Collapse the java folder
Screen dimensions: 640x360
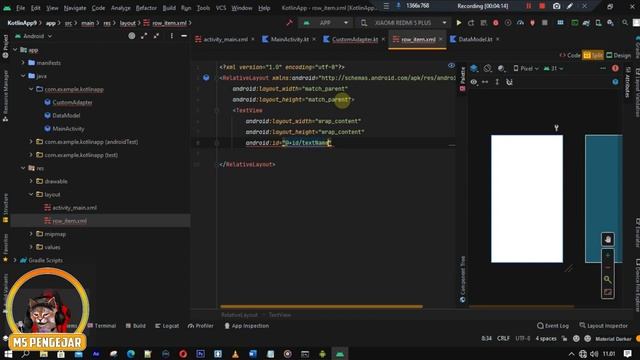point(23,76)
